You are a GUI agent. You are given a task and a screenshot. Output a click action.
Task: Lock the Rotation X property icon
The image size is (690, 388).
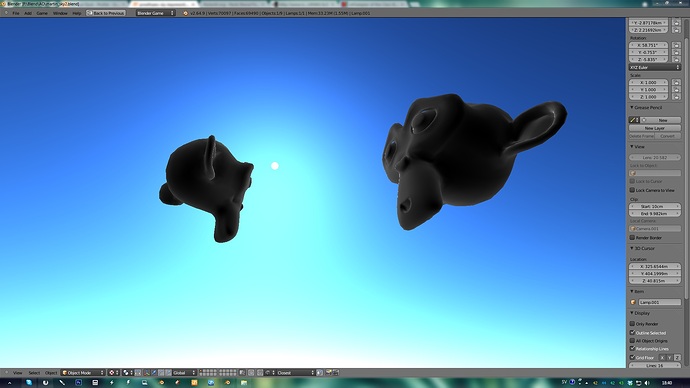[x=676, y=45]
